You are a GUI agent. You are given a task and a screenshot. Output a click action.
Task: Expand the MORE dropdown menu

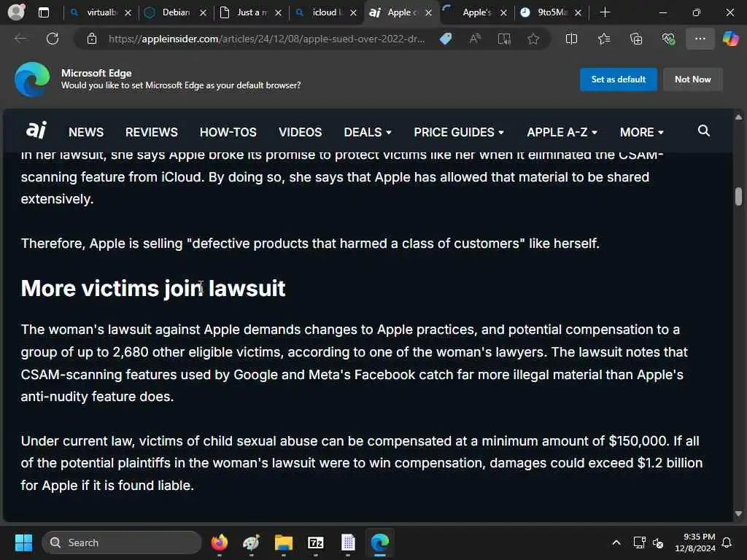(x=642, y=132)
